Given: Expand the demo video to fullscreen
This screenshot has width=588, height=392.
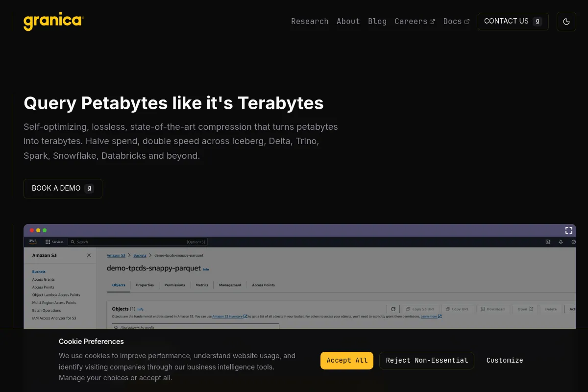Looking at the screenshot, I should pos(569,230).
